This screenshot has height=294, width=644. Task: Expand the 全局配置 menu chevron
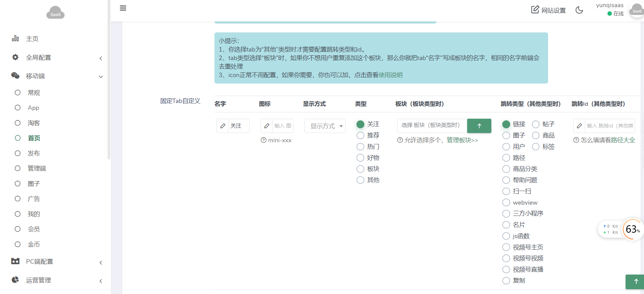click(101, 58)
